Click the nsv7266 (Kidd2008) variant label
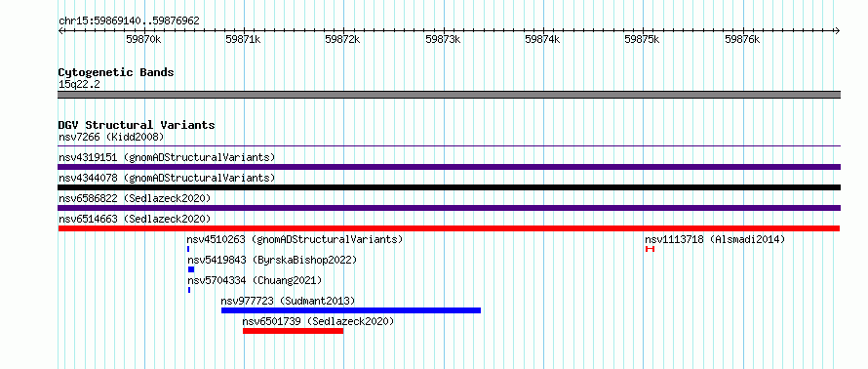 click(x=111, y=137)
